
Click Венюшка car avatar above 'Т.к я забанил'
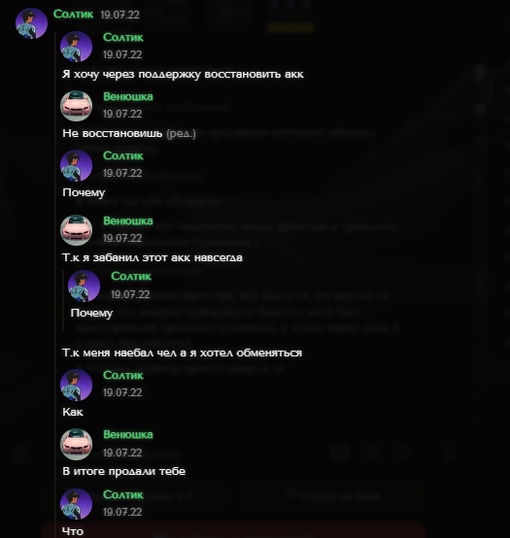76,230
